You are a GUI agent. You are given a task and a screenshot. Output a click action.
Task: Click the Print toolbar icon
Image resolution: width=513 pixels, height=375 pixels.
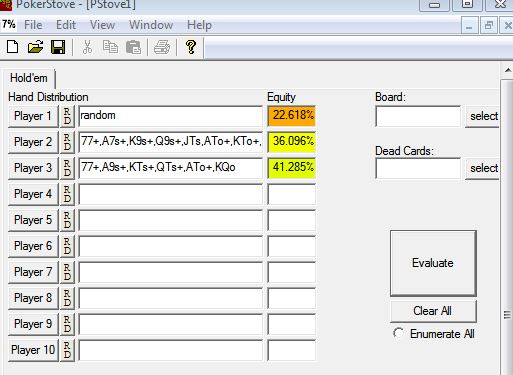(x=162, y=47)
